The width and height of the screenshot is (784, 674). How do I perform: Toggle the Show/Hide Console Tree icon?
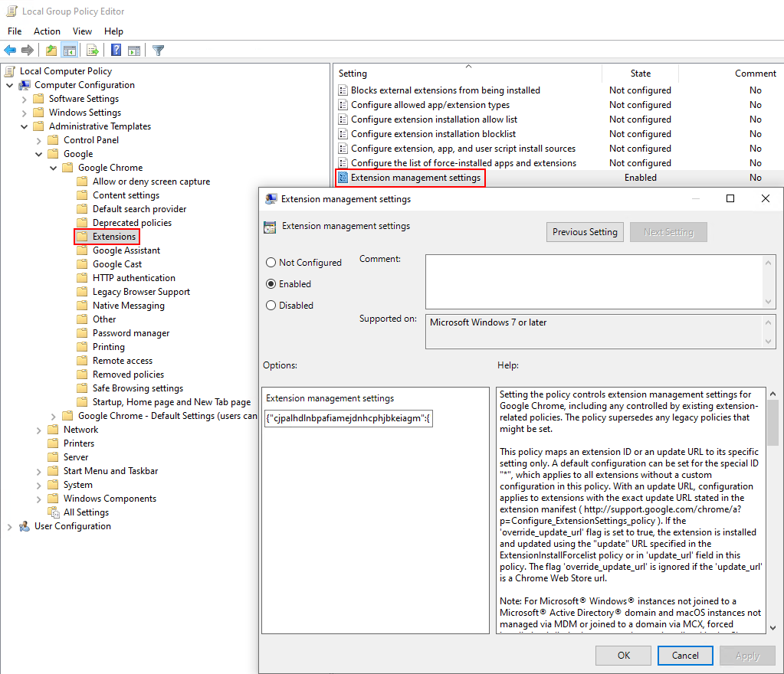[69, 50]
